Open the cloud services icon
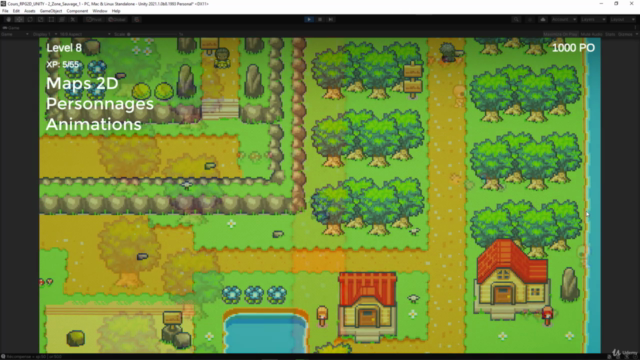Viewport: 640px width, 360px height. tap(543, 19)
